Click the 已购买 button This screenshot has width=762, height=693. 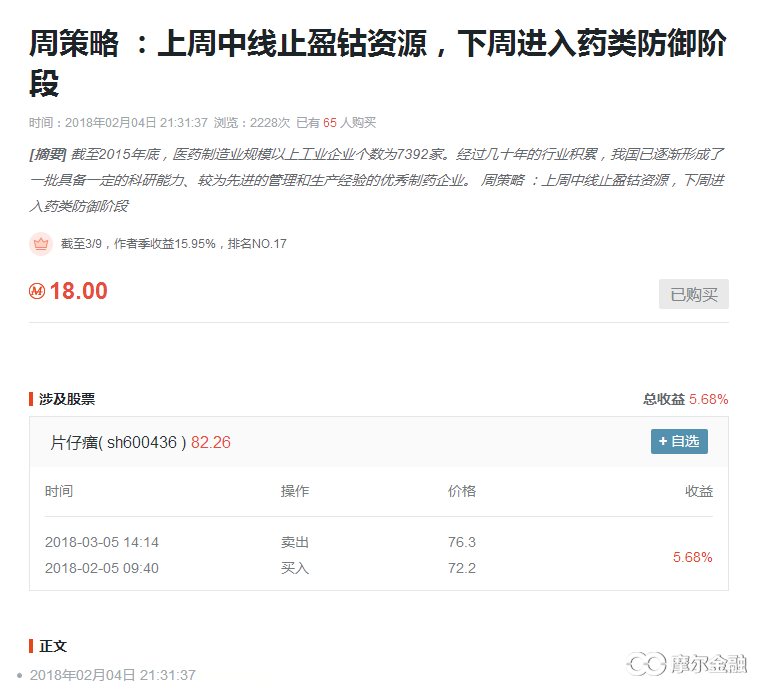click(693, 294)
